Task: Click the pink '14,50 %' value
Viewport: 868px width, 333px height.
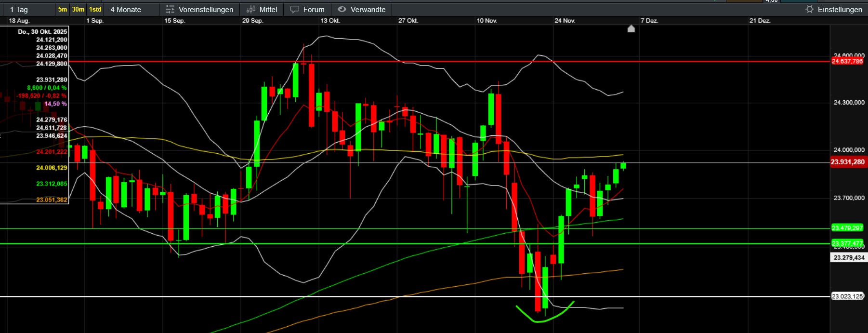Action: click(55, 104)
